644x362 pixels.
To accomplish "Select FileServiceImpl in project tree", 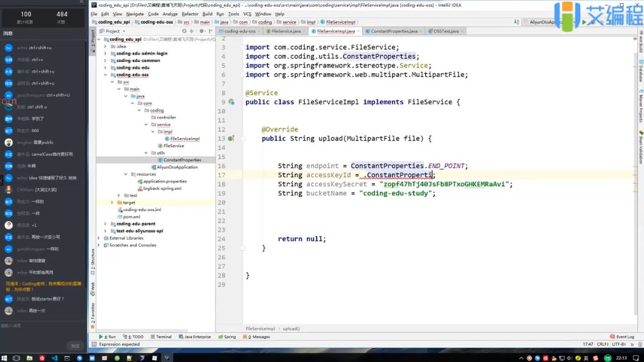I will pyautogui.click(x=185, y=139).
